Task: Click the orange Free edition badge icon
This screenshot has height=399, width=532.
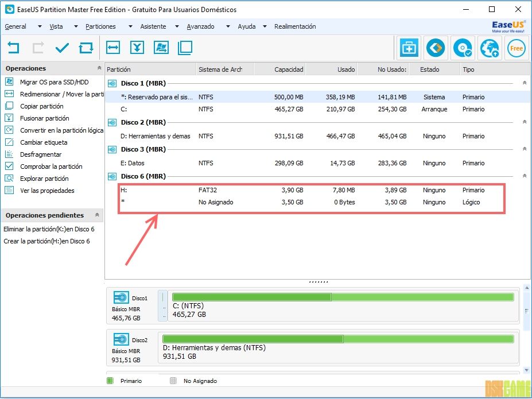Action: [x=516, y=48]
